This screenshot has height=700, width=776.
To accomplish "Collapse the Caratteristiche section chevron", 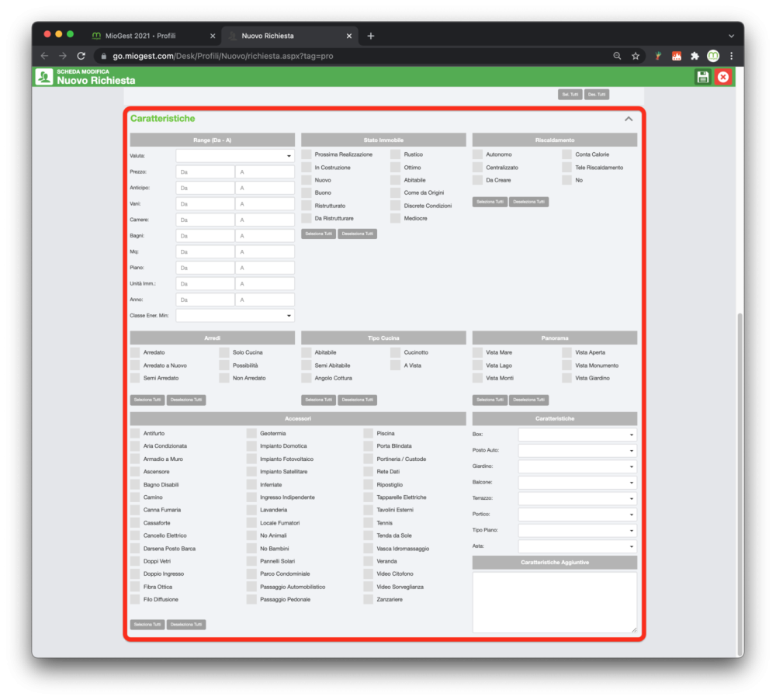I will tap(629, 119).
